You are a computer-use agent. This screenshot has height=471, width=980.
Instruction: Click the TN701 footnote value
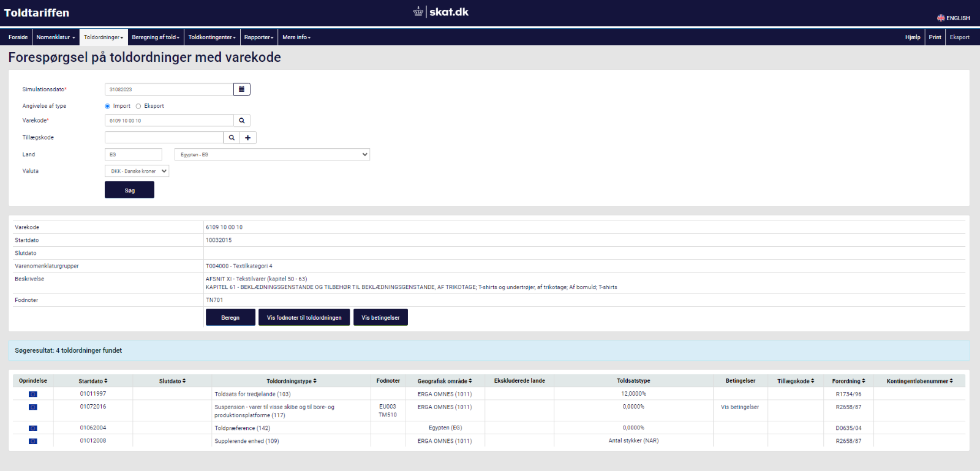click(x=214, y=300)
